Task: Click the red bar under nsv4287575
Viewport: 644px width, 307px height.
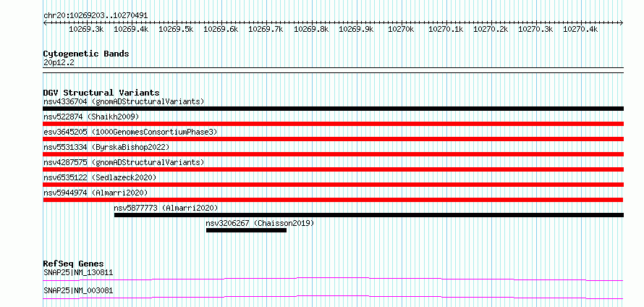Action: coord(333,169)
